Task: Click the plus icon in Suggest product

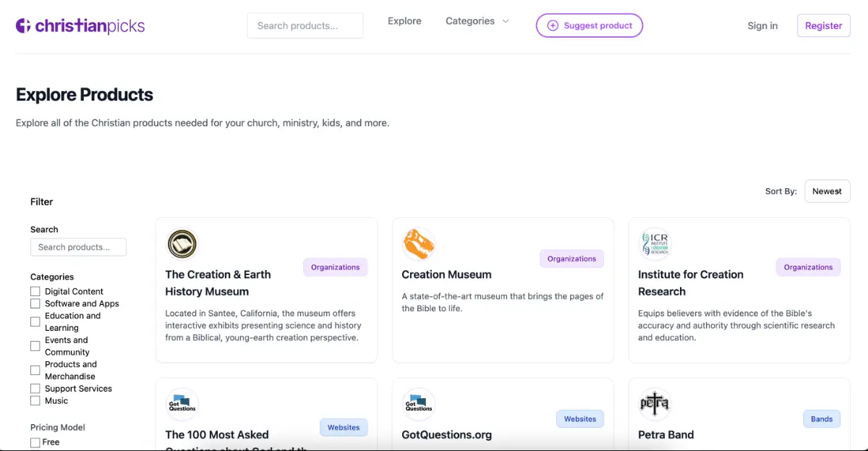Action: pos(553,25)
